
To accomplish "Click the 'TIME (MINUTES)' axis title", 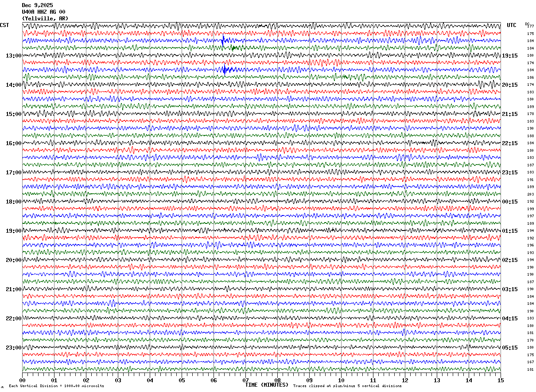I will 267,385.
